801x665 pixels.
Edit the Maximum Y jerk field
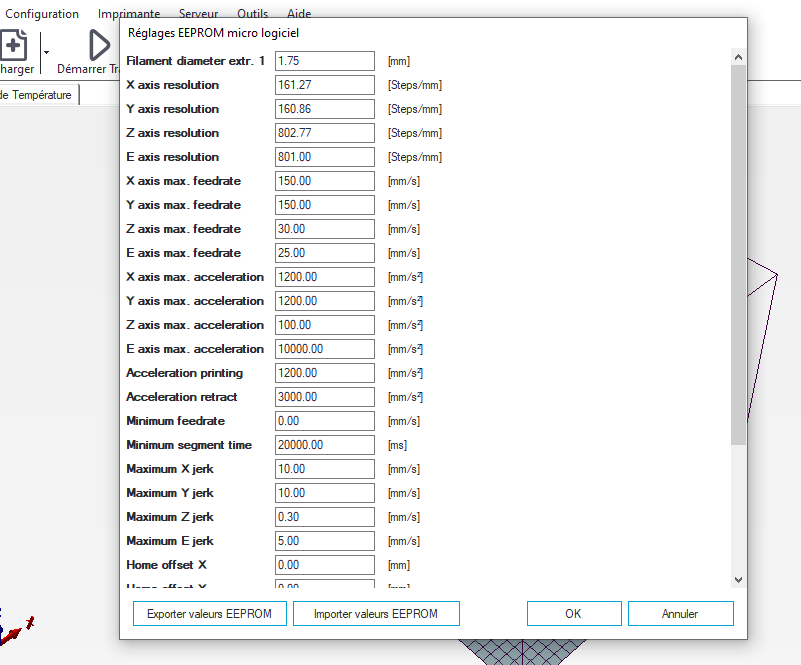324,493
